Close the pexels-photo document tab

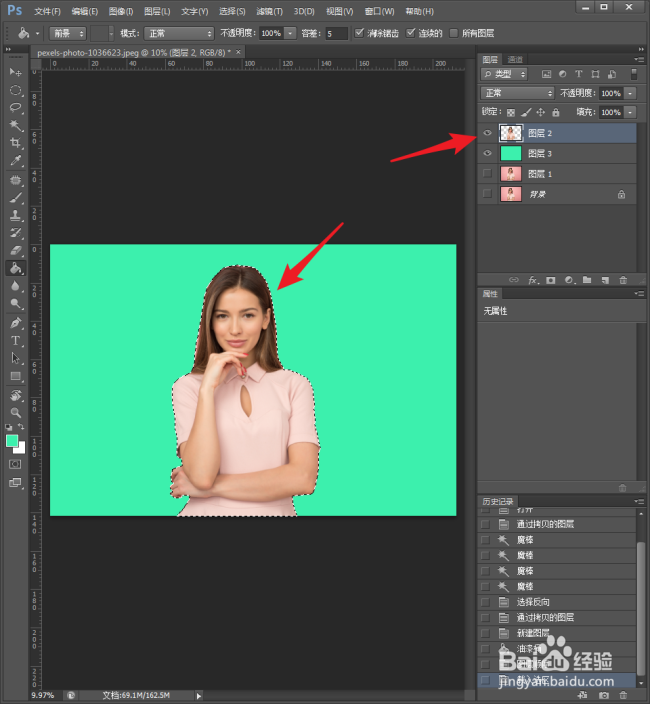[x=238, y=52]
